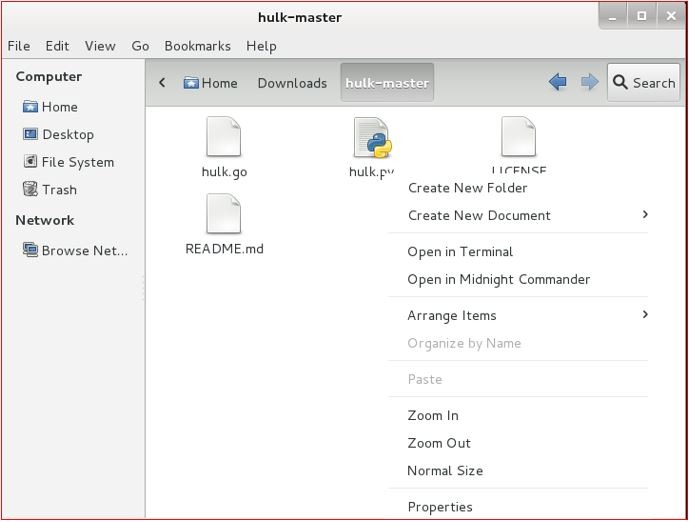Image resolution: width=689 pixels, height=522 pixels.
Task: Open the Help menu
Action: [261, 46]
